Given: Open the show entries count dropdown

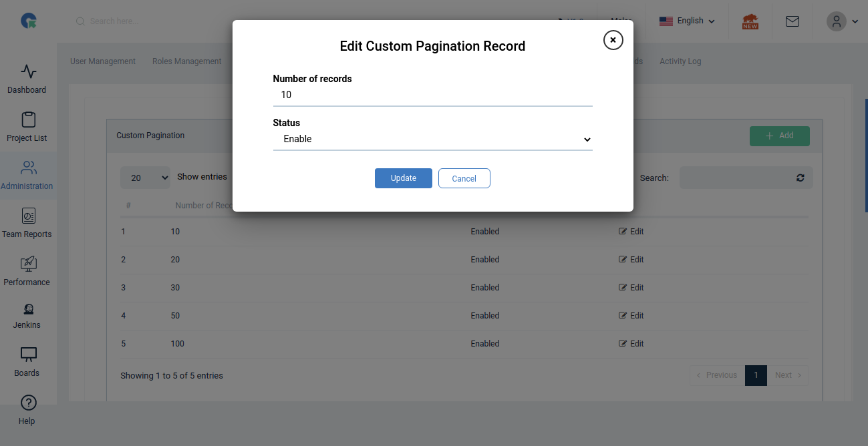Looking at the screenshot, I should tap(145, 178).
